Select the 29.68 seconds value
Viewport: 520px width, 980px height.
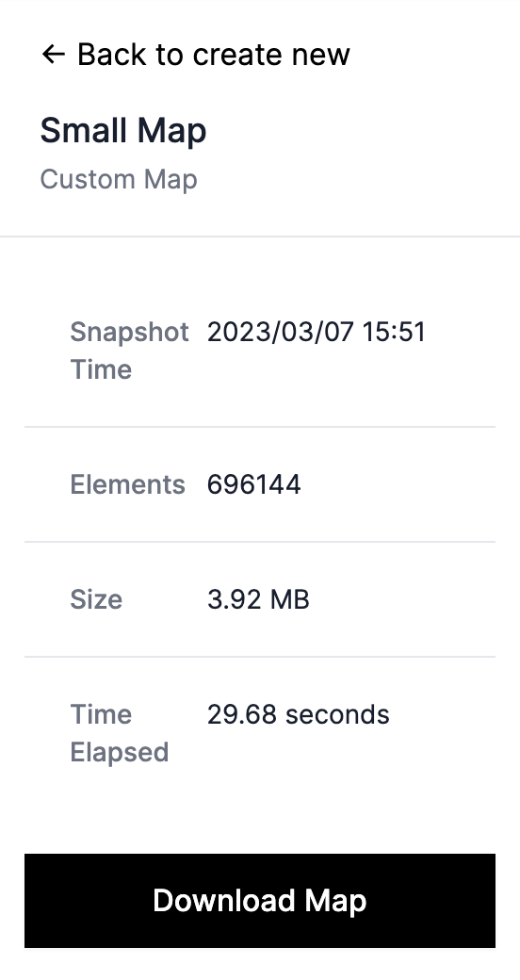(298, 714)
